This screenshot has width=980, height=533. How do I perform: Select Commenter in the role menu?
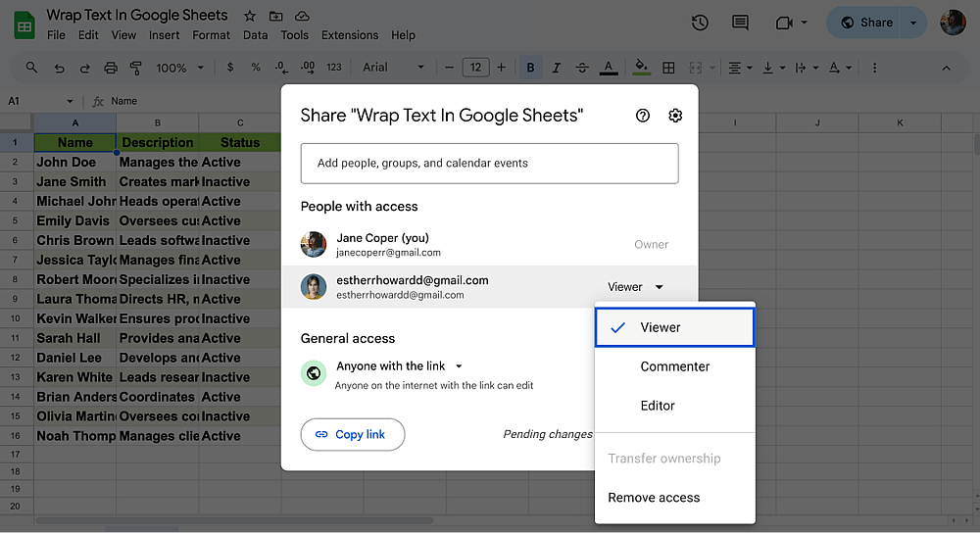[675, 366]
